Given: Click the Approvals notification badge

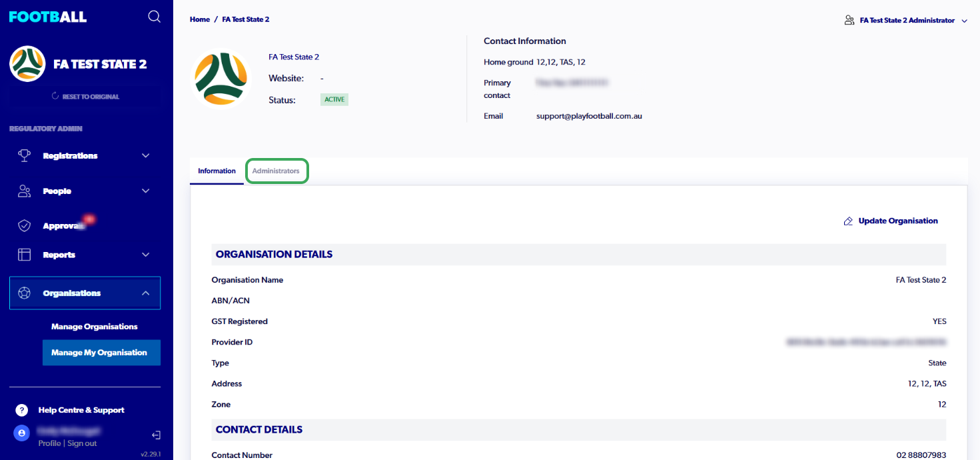Looking at the screenshot, I should pos(88,219).
